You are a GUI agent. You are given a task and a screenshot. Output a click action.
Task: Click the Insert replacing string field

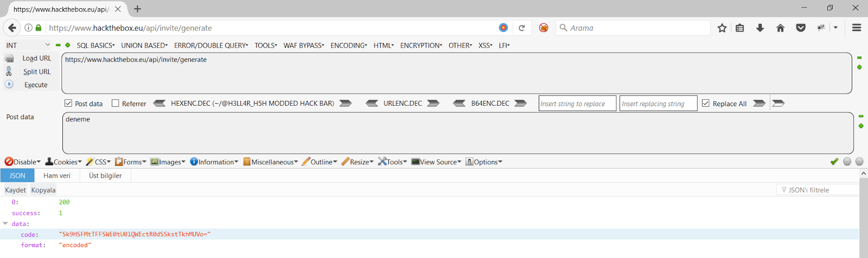tap(658, 103)
